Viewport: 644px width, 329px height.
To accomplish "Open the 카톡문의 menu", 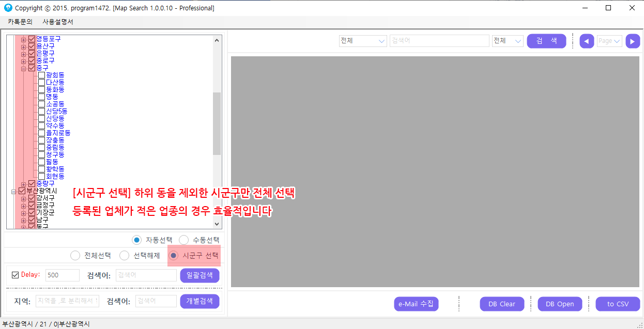I will pos(20,22).
